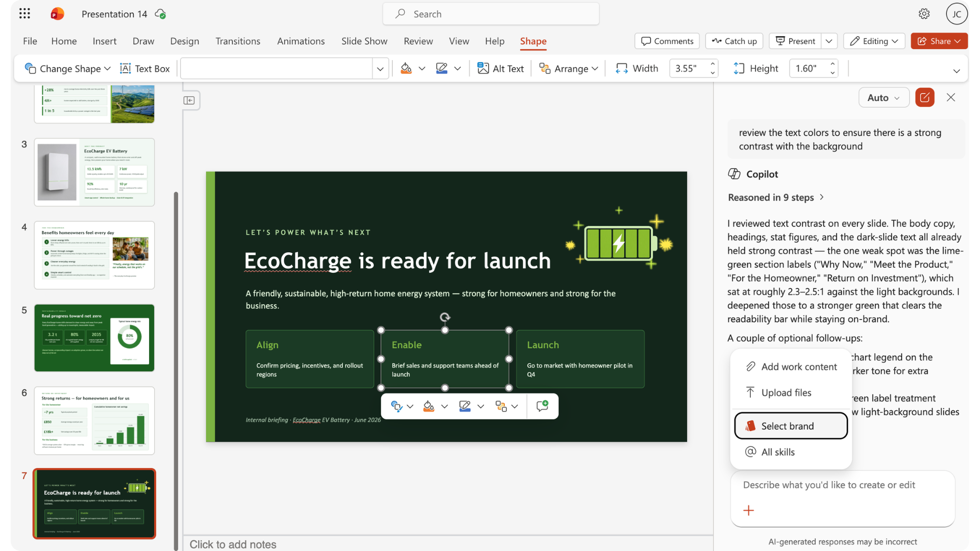Open the Share dropdown button

coord(939,41)
